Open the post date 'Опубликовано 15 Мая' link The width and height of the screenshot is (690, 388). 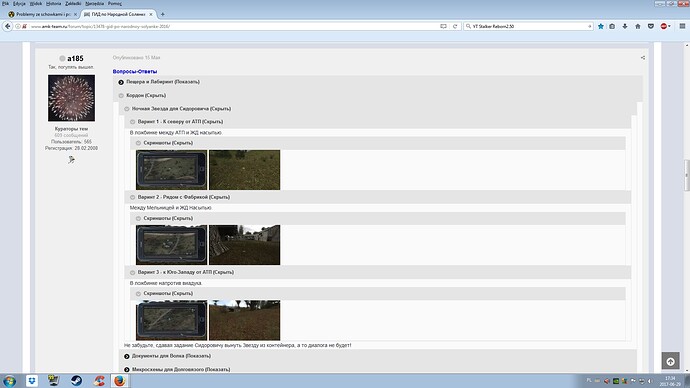pyautogui.click(x=136, y=58)
